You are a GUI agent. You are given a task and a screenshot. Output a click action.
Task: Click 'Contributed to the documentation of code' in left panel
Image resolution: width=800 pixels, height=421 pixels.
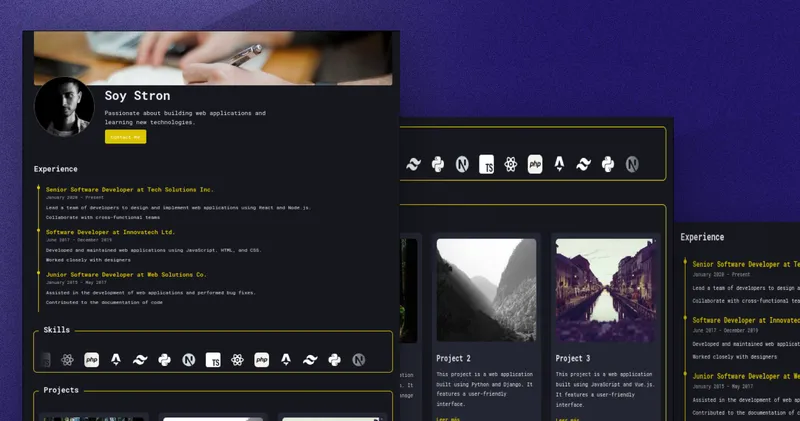[104, 303]
